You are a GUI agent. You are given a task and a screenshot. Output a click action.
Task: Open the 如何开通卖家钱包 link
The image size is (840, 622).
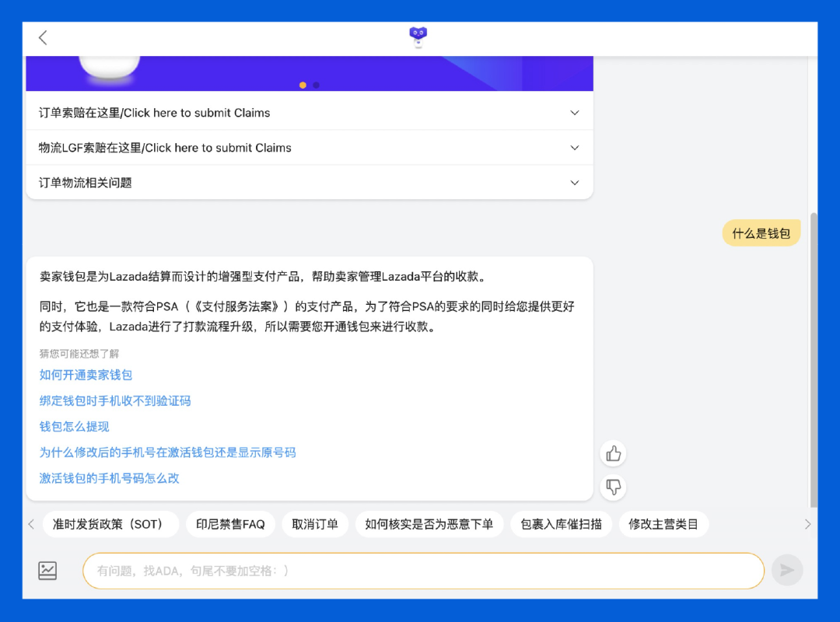(x=86, y=375)
